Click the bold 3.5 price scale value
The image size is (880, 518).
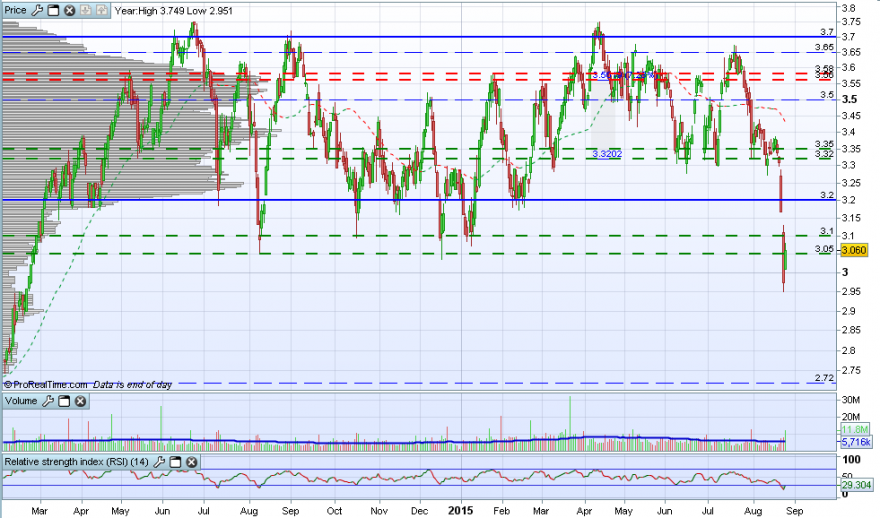(850, 99)
